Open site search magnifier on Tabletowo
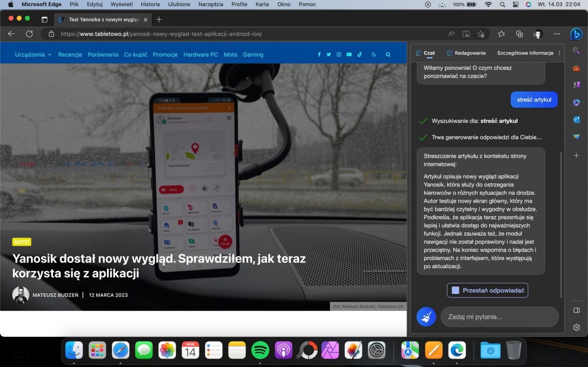 388,55
